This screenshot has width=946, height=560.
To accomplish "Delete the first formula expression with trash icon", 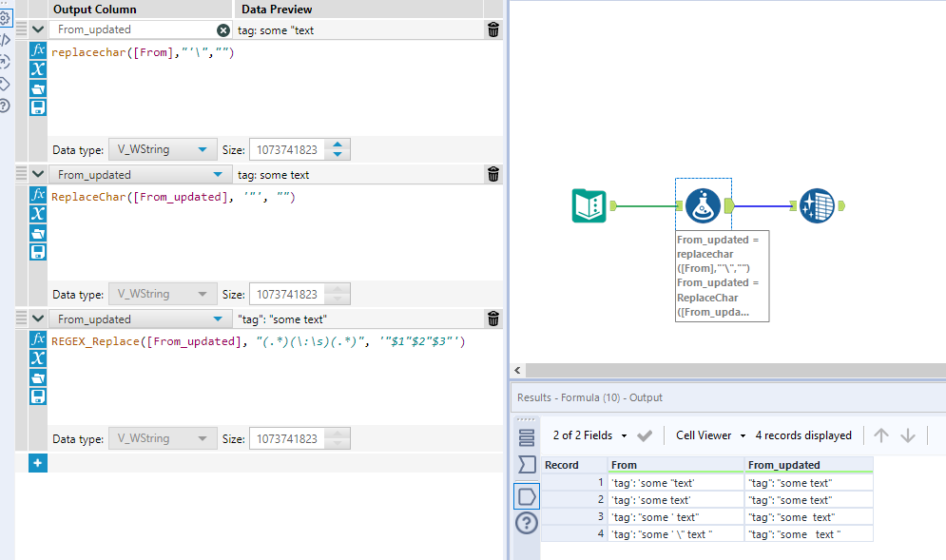I will [x=492, y=30].
